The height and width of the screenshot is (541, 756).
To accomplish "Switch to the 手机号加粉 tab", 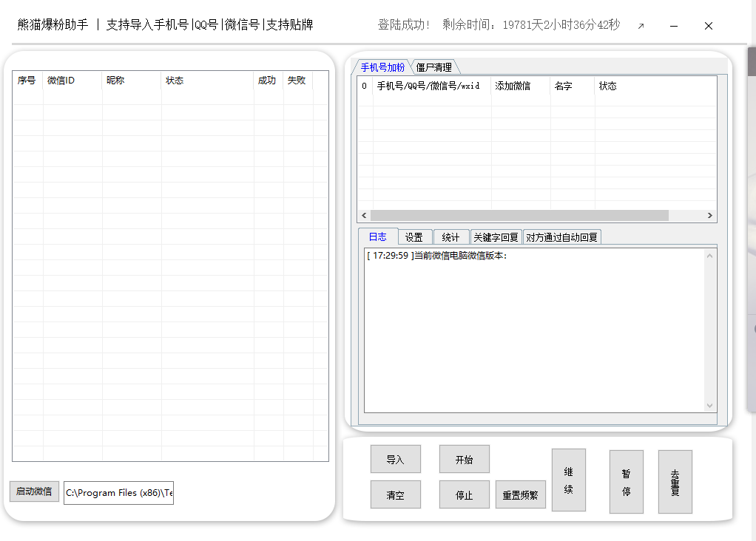I will click(x=382, y=67).
